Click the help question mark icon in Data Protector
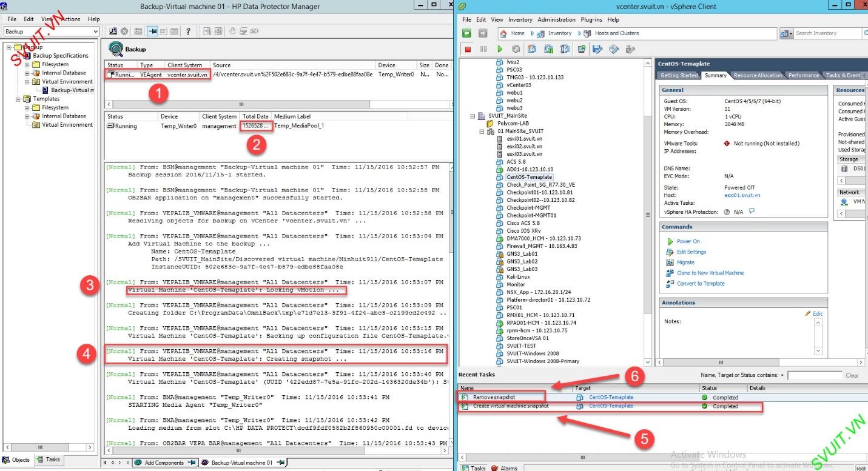Screen dimensions: 868x471 point(188,32)
